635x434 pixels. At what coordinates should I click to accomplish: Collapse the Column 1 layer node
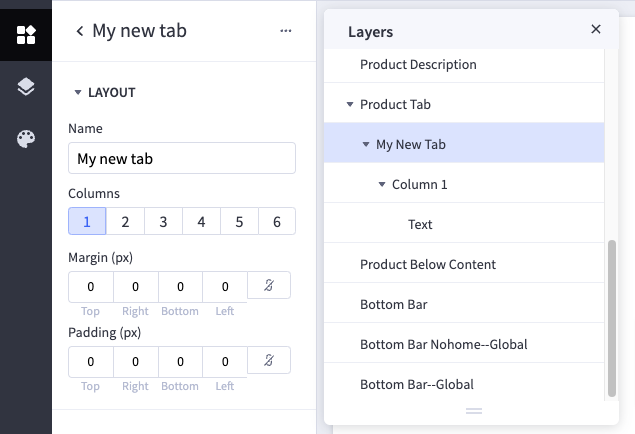click(382, 184)
